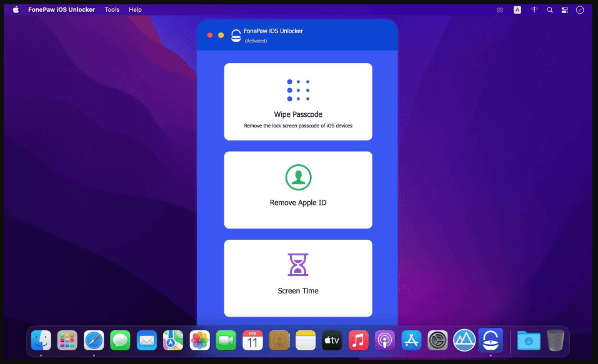
Task: Open App Store from the dock
Action: 411,340
